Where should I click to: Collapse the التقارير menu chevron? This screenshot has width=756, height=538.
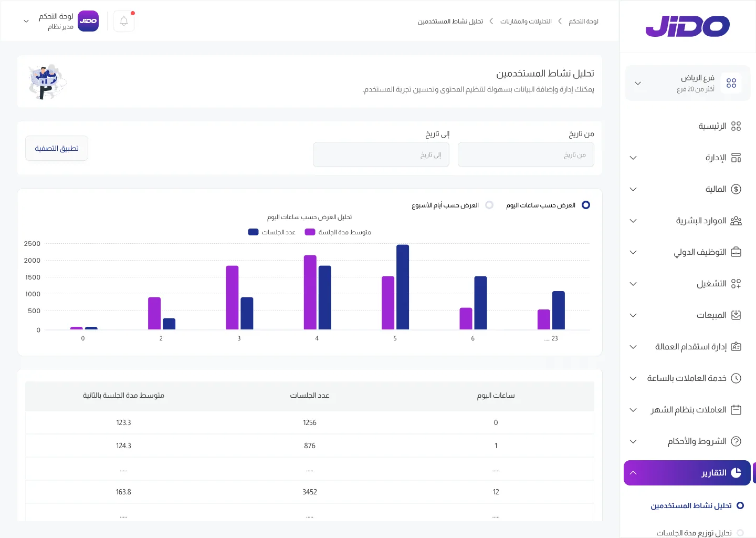(x=633, y=473)
